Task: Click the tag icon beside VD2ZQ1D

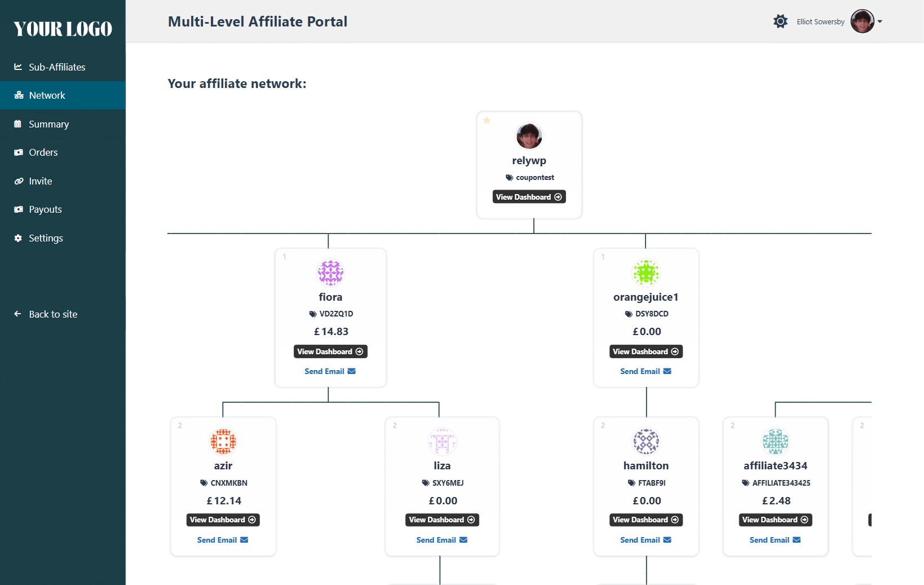Action: [x=313, y=314]
